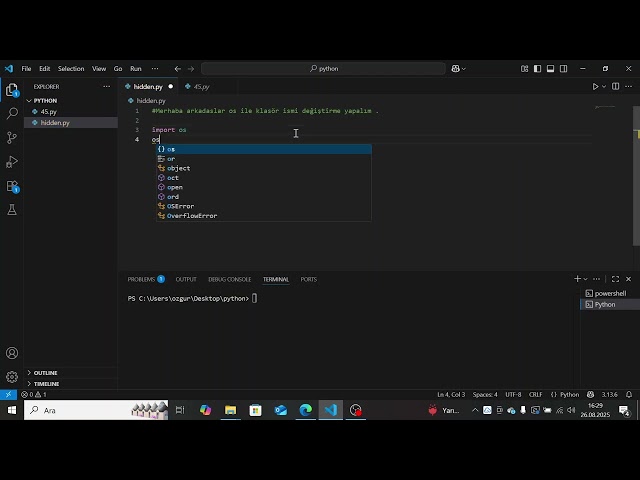640x480 pixels.
Task: Toggle the bottom panel visibility
Action: (x=551, y=69)
